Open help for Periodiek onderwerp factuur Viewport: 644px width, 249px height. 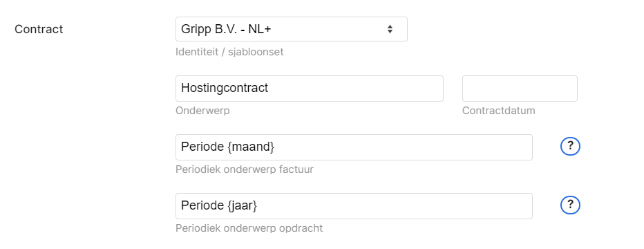tap(570, 146)
